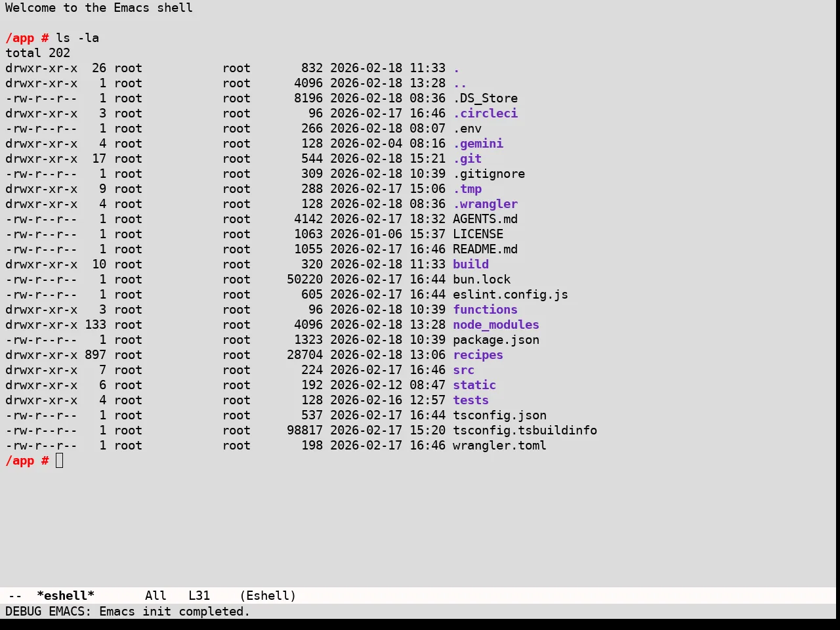Select the .env file name

[467, 129]
